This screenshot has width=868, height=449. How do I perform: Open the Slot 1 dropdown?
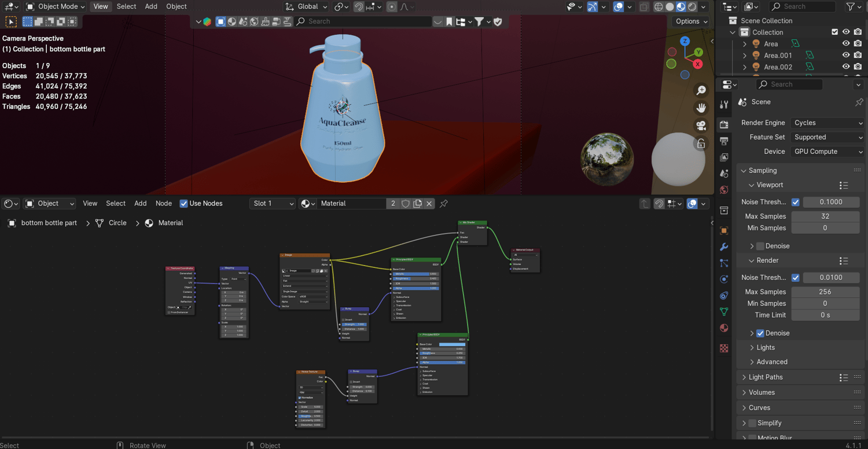click(273, 204)
